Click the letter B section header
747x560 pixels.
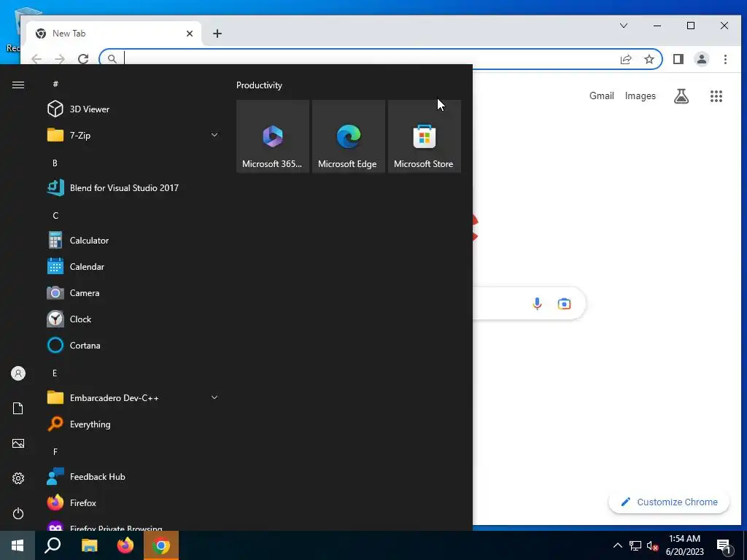[55, 163]
